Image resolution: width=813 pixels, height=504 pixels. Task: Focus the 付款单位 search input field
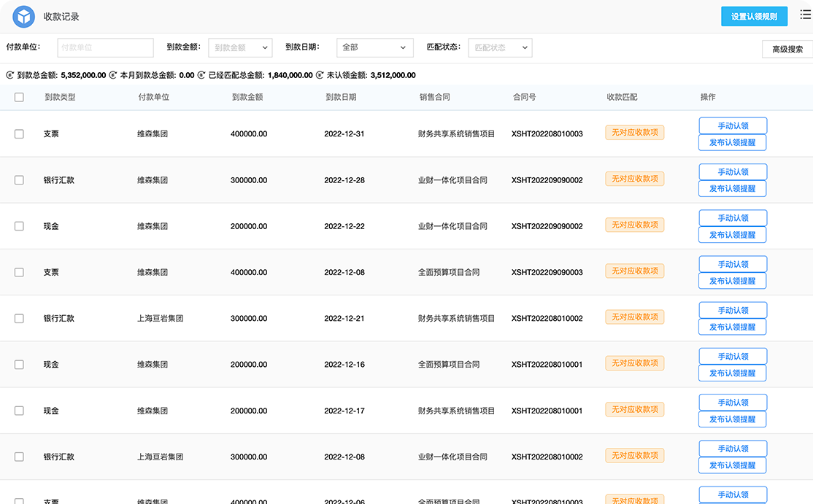[x=106, y=48]
